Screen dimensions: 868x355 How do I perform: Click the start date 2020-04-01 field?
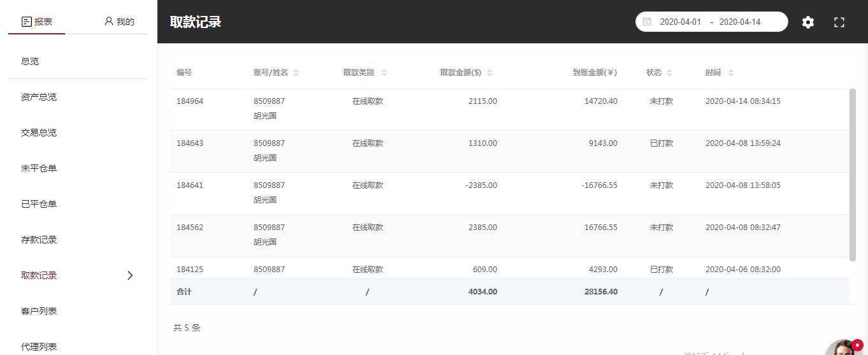pyautogui.click(x=680, y=22)
